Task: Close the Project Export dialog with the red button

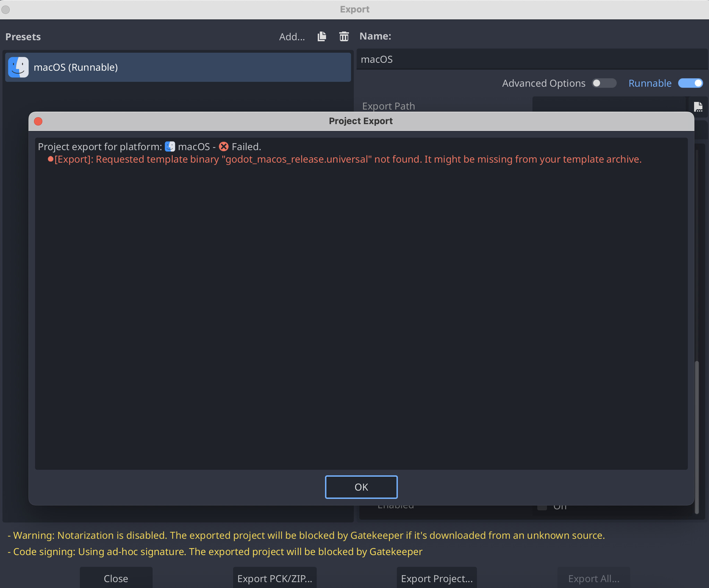Action: 38,121
